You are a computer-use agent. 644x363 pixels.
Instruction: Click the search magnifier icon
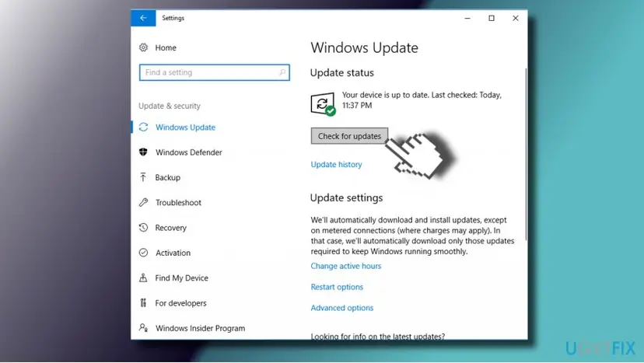click(x=282, y=72)
